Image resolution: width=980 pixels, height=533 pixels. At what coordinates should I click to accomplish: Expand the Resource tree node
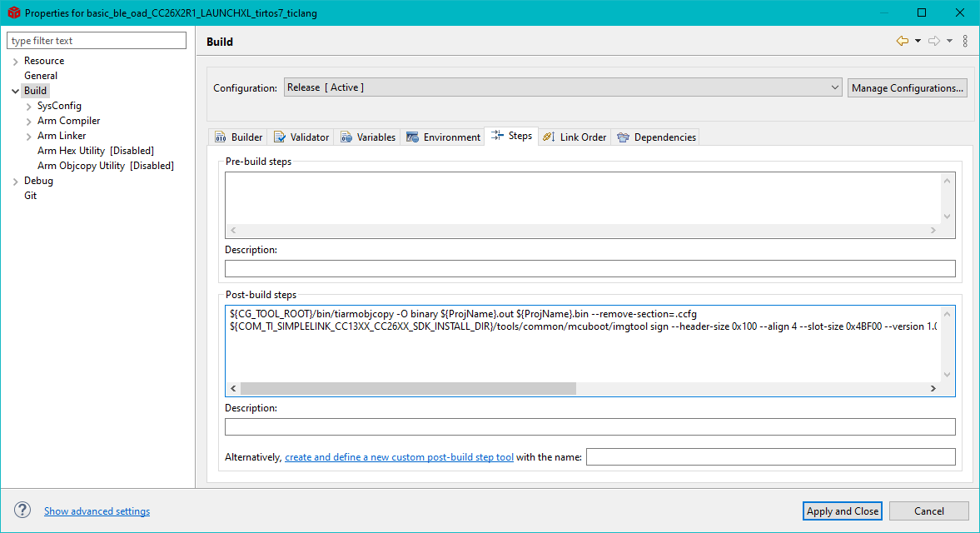15,60
